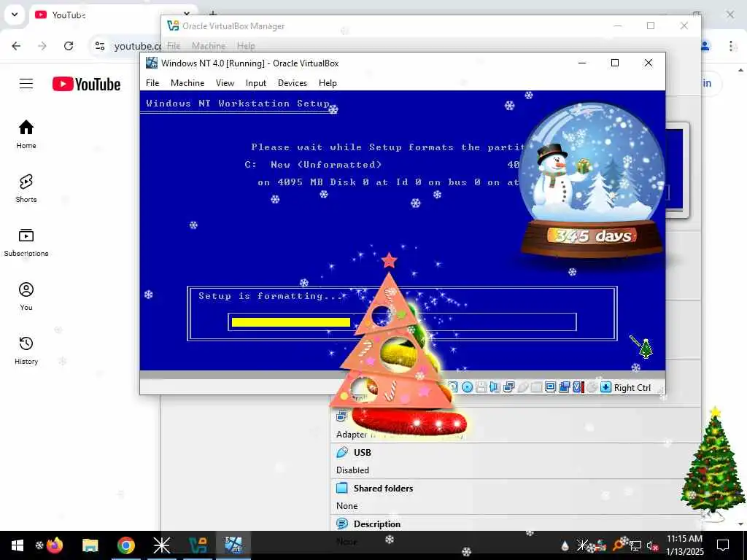The width and height of the screenshot is (747, 560).
Task: Open Help menu in VirtualBox Manager window
Action: tap(246, 46)
